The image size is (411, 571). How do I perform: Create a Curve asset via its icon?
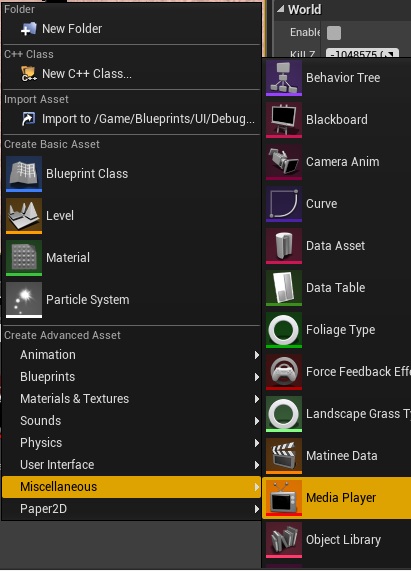pyautogui.click(x=284, y=204)
